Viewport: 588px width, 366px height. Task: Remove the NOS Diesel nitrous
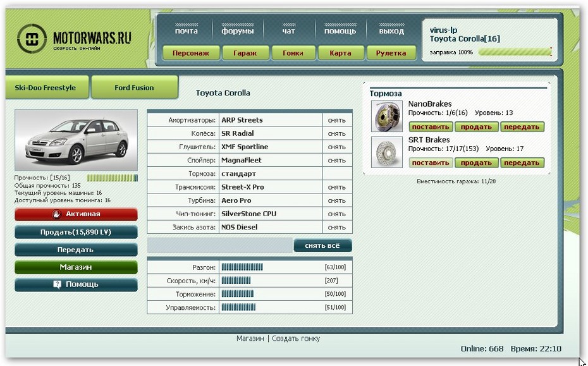pos(337,228)
